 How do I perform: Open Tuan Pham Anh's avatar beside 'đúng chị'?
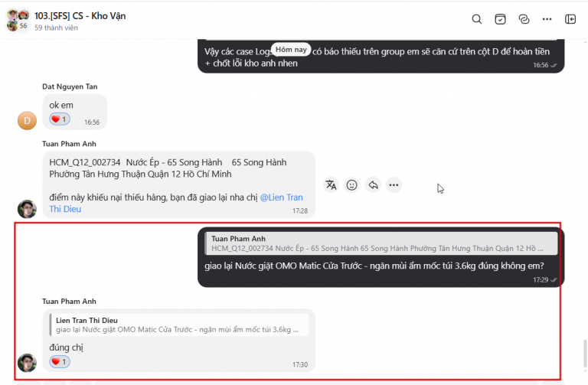click(x=27, y=363)
